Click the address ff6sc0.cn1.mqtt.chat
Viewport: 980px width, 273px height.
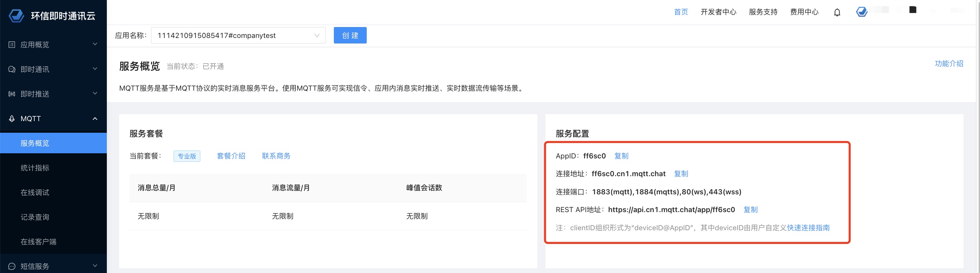pyautogui.click(x=628, y=174)
